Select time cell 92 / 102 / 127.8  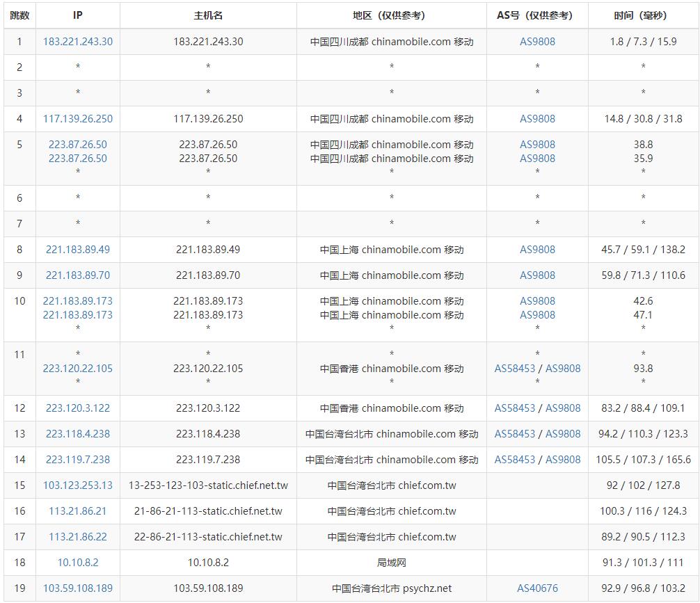click(x=644, y=485)
